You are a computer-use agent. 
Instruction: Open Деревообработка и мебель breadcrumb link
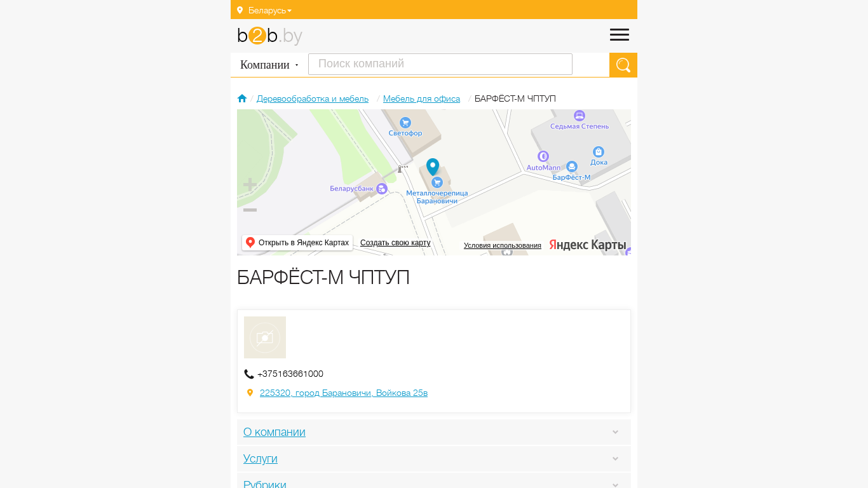click(313, 98)
